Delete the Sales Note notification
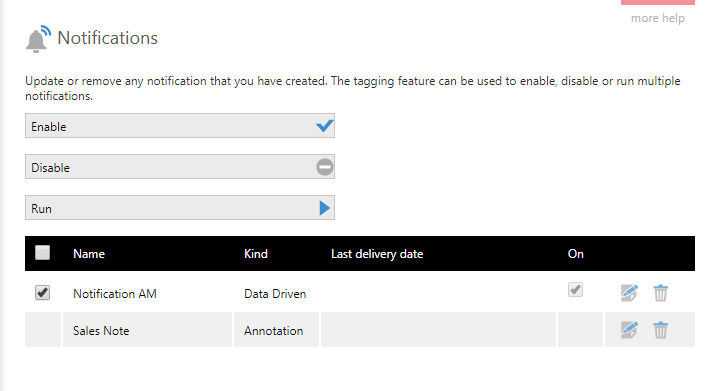720x391 pixels. tap(660, 330)
